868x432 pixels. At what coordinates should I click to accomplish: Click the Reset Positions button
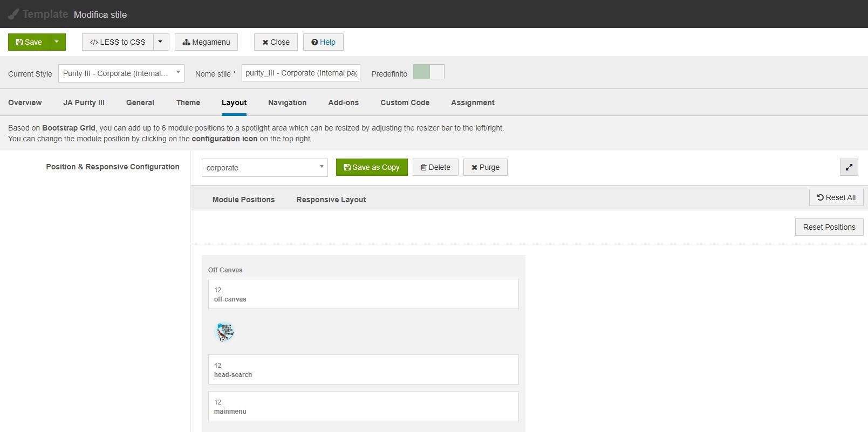click(x=829, y=227)
